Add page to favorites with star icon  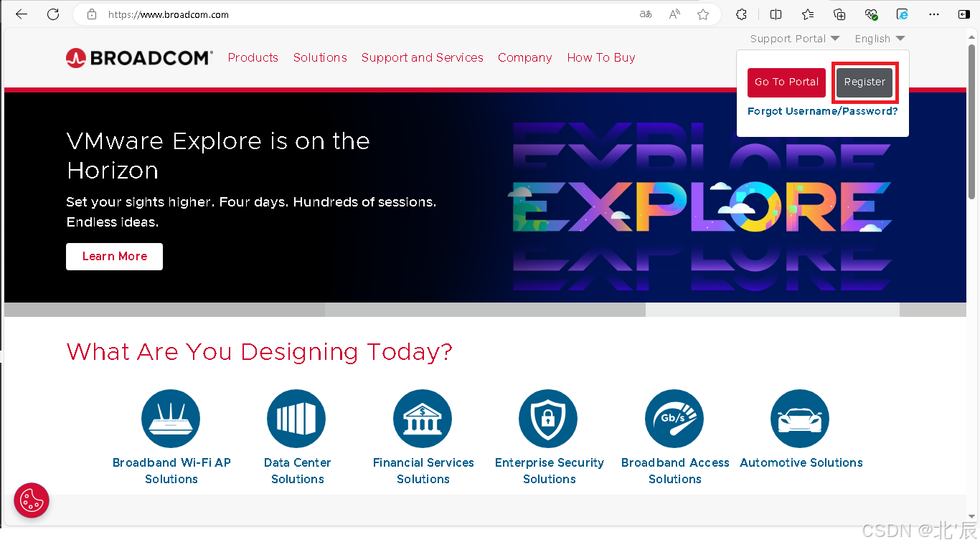pyautogui.click(x=703, y=14)
